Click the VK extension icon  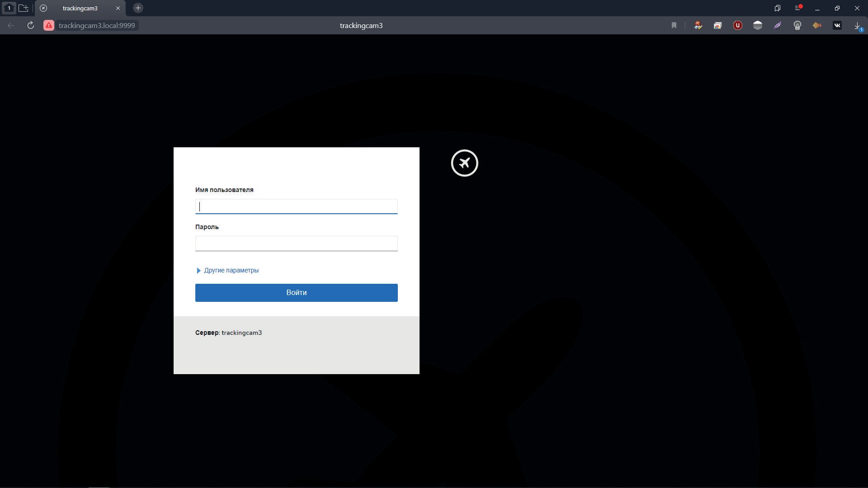(x=837, y=25)
